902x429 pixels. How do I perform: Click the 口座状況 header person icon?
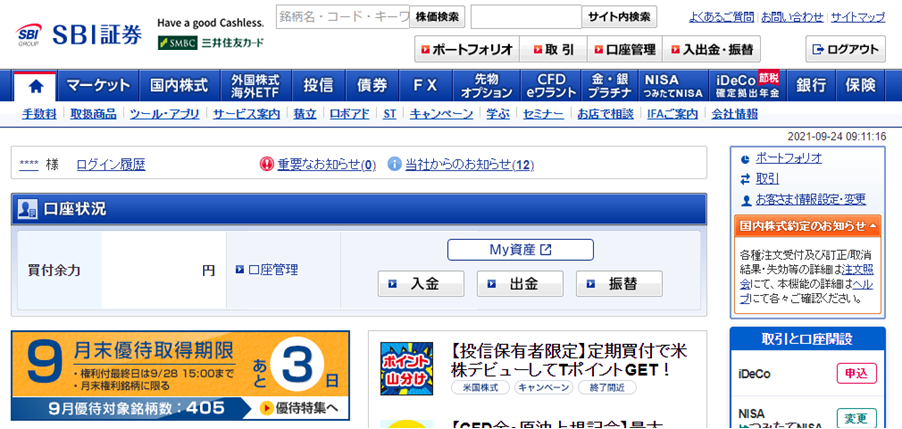[28, 209]
